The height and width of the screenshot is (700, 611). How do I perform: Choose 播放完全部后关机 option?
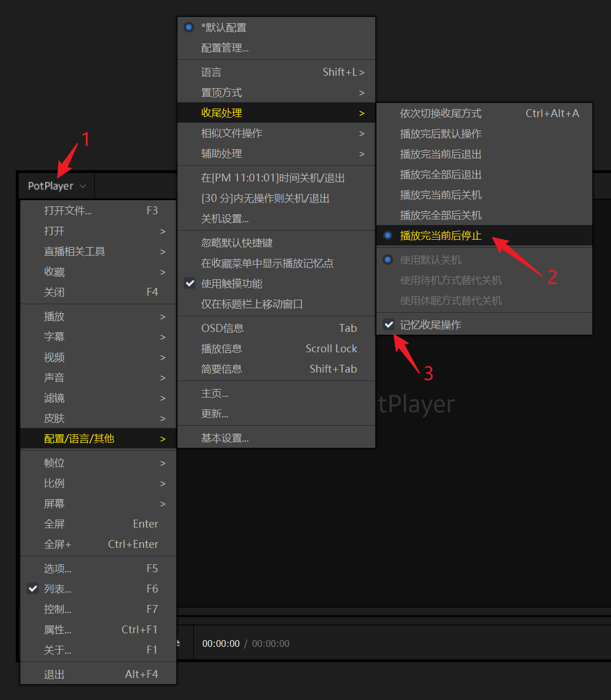pyautogui.click(x=440, y=215)
